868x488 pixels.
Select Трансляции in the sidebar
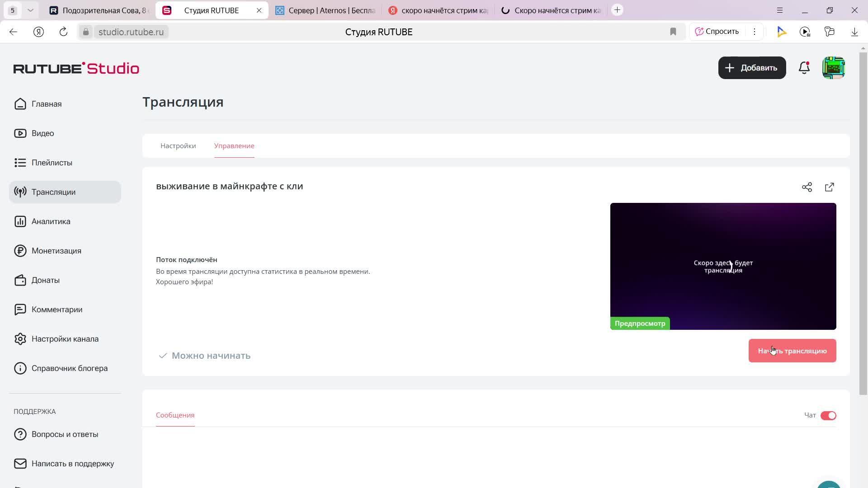65,192
